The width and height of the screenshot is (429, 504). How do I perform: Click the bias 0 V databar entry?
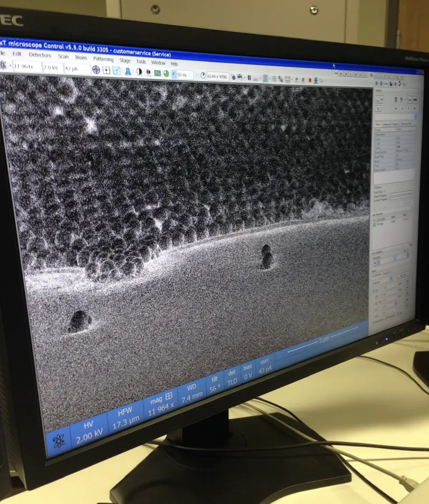[248, 371]
